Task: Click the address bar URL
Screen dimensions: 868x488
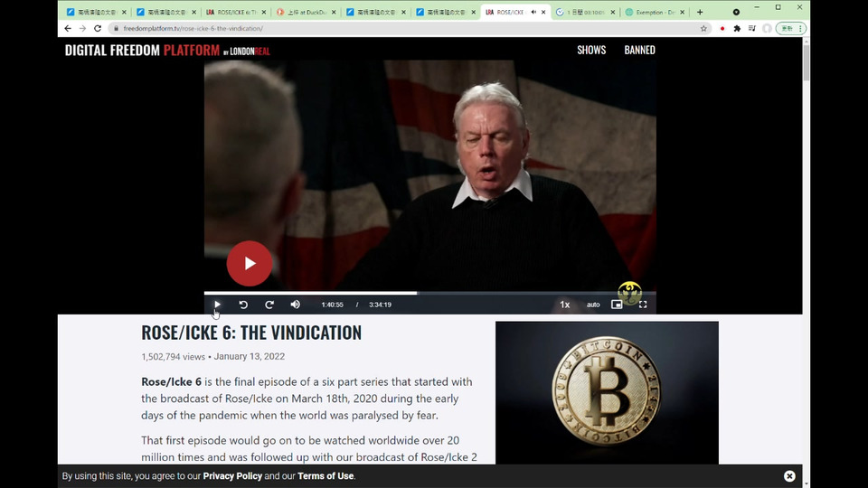Action: coord(193,28)
